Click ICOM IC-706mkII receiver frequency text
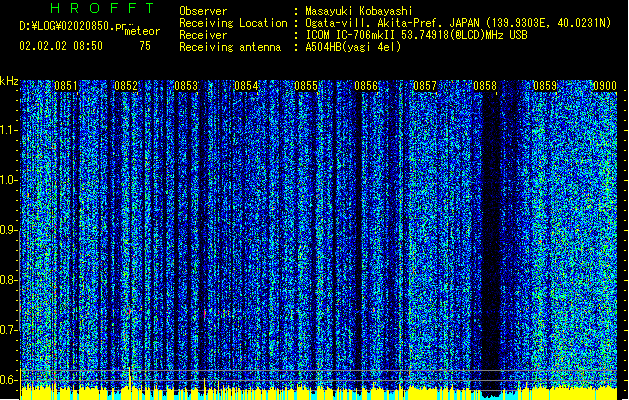This screenshot has width=629, height=400. coord(416,35)
